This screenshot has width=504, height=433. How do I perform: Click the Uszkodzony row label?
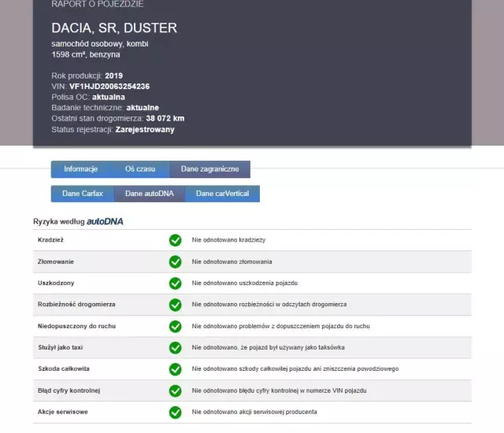click(56, 283)
